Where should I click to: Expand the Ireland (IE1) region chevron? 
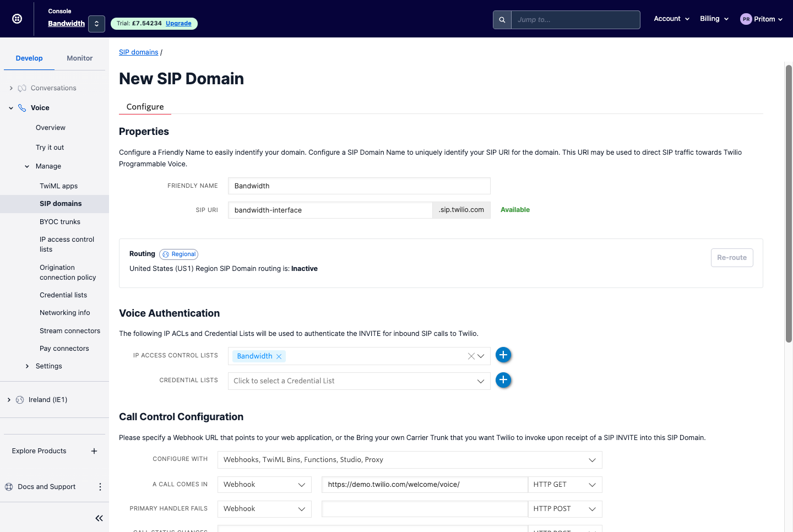pyautogui.click(x=9, y=400)
